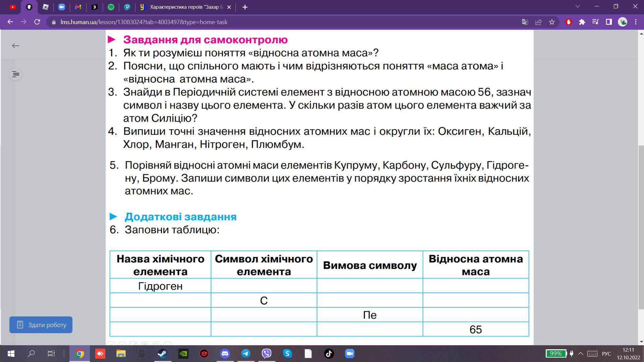Switch the РУС keyboard language
The width and height of the screenshot is (644, 362).
[606, 354]
